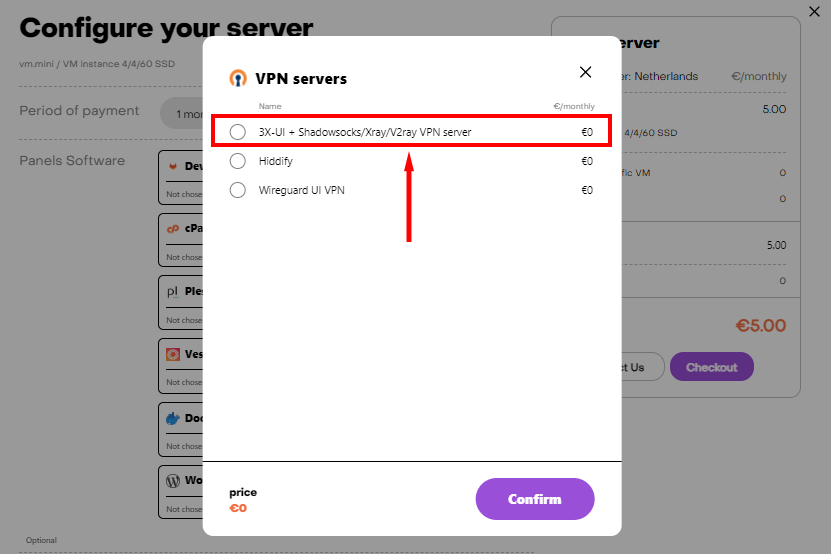The height and width of the screenshot is (554, 831).
Task: Choose the Hiddify radio option
Action: point(237,161)
